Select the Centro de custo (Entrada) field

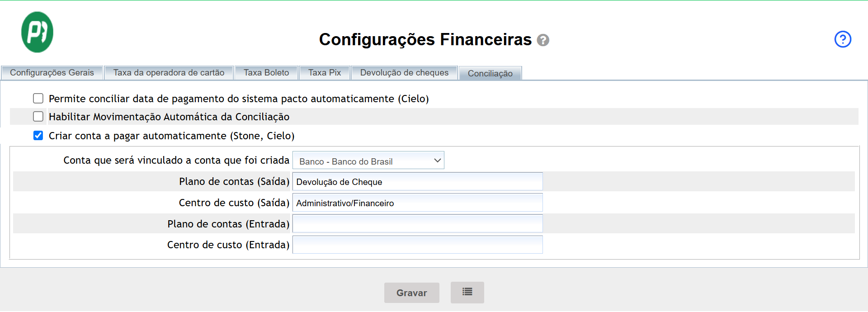coord(417,245)
